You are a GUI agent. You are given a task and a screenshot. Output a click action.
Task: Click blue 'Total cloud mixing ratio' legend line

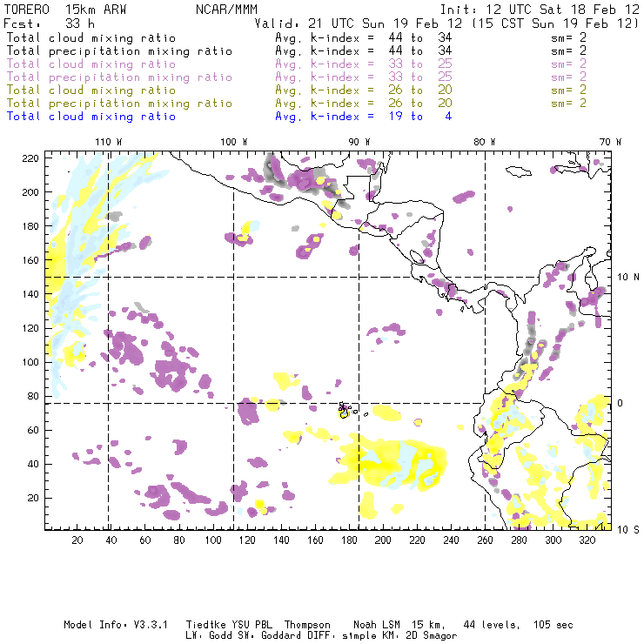click(x=91, y=117)
